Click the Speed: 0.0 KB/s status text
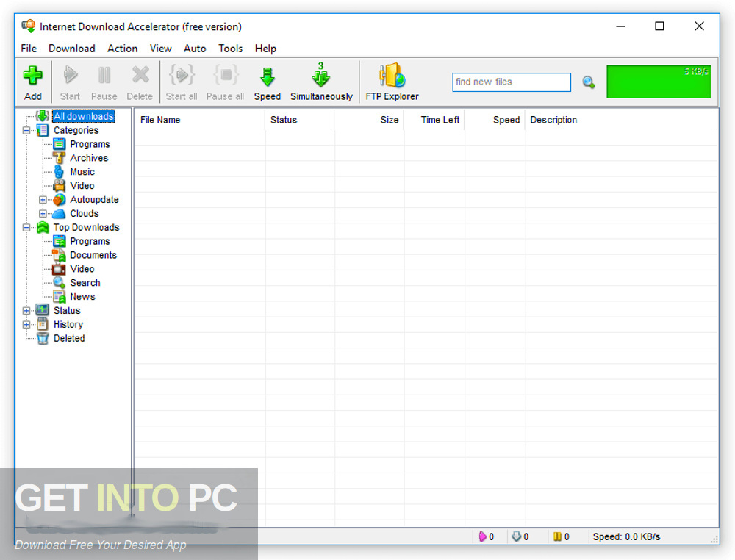 point(626,536)
